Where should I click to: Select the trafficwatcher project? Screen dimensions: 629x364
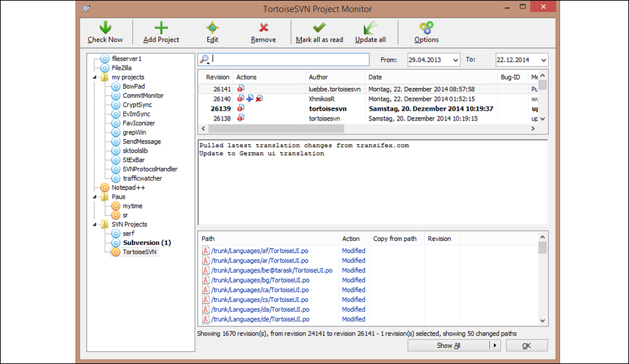[x=142, y=179]
